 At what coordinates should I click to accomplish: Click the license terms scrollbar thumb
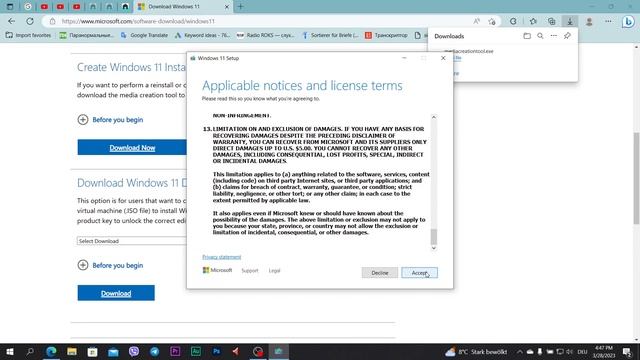click(433, 237)
